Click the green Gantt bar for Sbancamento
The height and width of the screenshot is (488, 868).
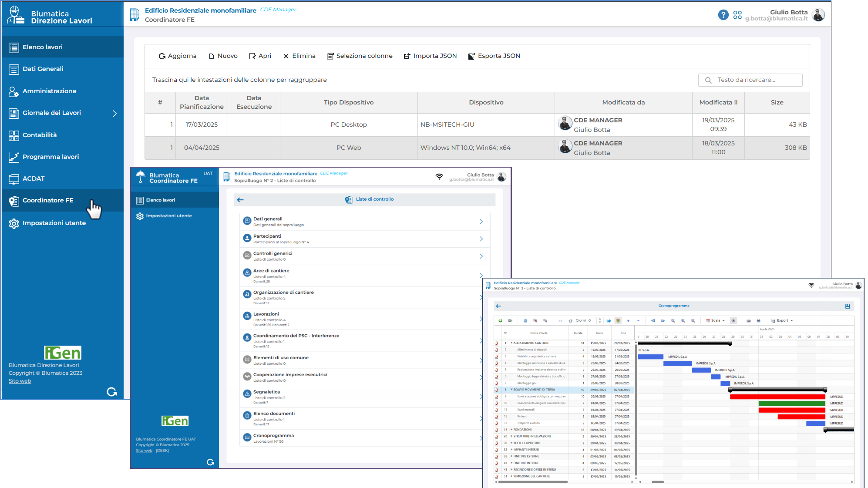(x=792, y=404)
